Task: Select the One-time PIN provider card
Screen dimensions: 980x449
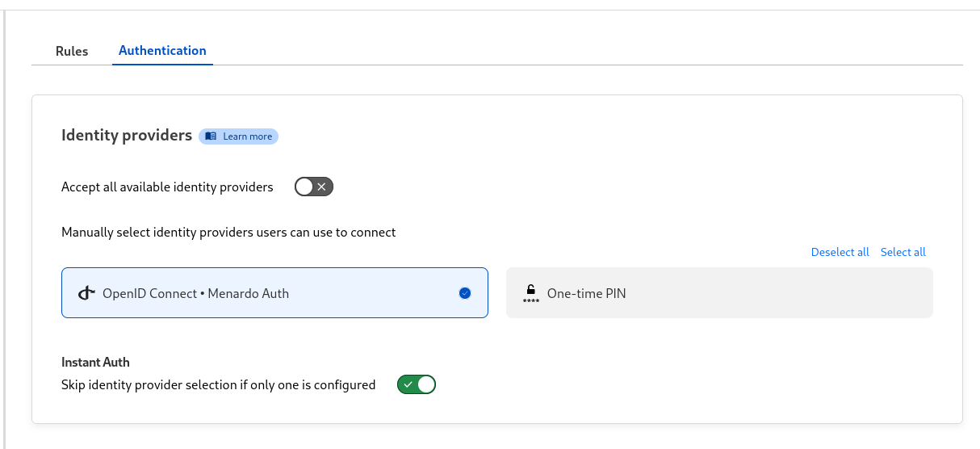Action: [x=719, y=292]
